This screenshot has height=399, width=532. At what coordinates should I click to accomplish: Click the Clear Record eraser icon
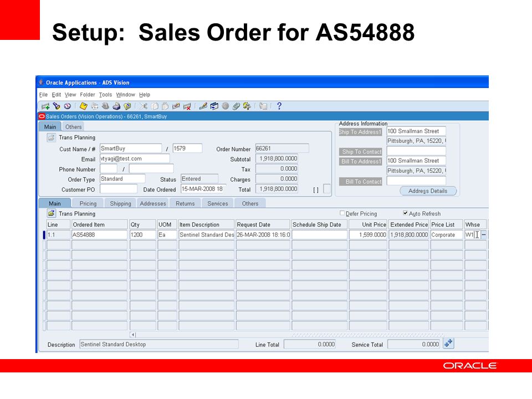[176, 106]
